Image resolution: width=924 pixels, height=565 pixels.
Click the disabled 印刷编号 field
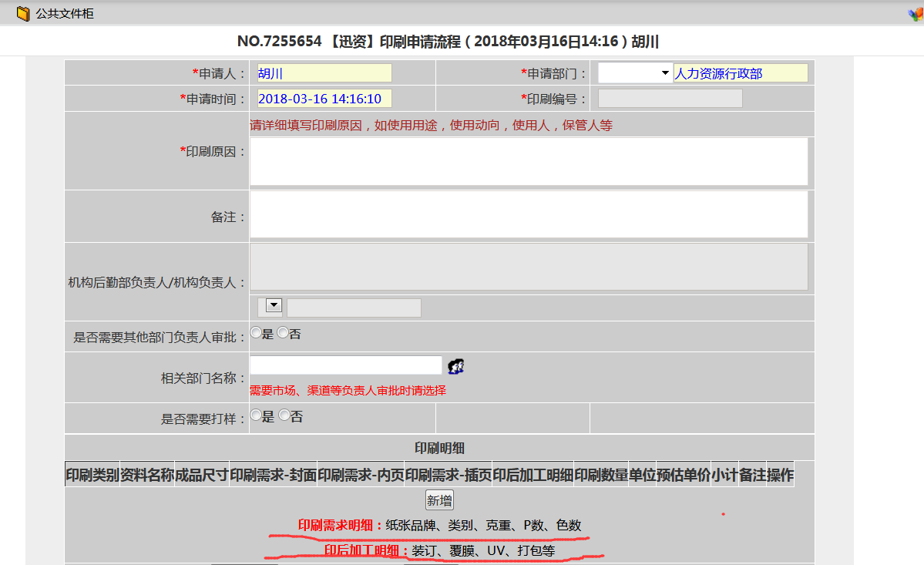(x=669, y=99)
